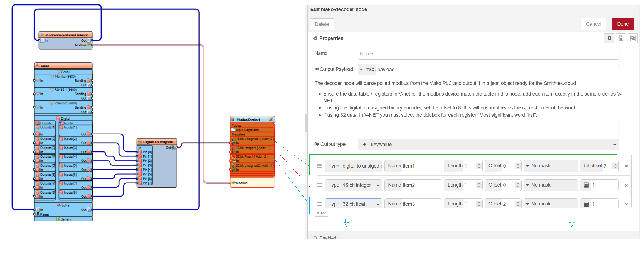Select 16 bit Integer1 register row

(x=253, y=148)
